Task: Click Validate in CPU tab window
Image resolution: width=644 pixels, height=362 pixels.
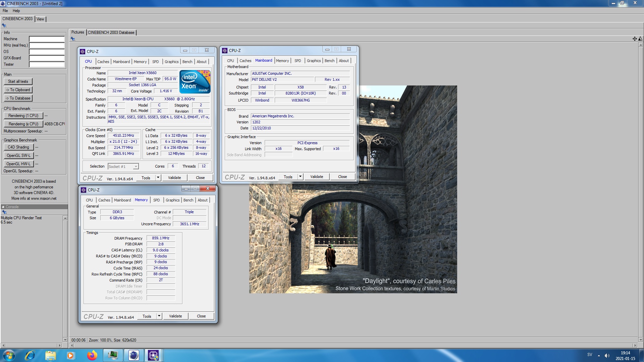Action: (174, 178)
